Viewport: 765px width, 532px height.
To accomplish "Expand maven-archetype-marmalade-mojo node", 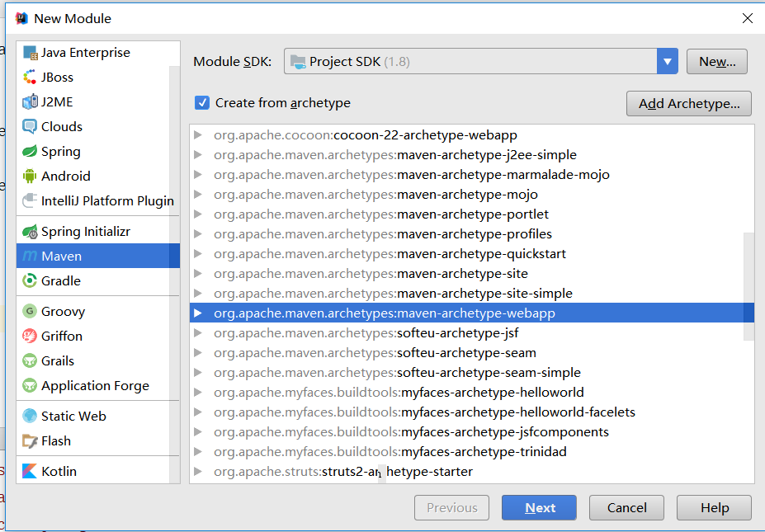I will [197, 175].
